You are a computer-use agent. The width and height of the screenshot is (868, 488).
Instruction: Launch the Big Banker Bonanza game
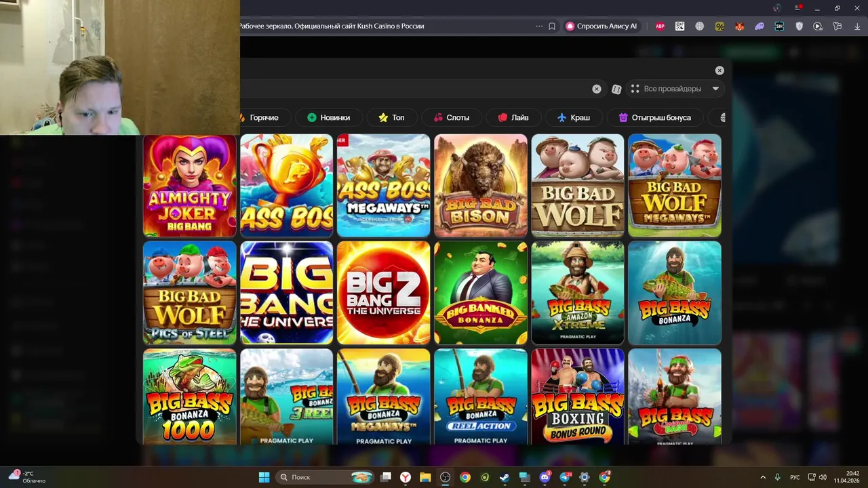(x=481, y=293)
